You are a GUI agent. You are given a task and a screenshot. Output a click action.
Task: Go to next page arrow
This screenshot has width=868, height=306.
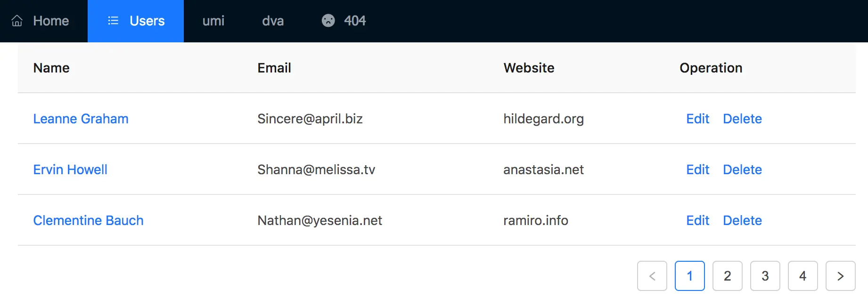tap(841, 276)
